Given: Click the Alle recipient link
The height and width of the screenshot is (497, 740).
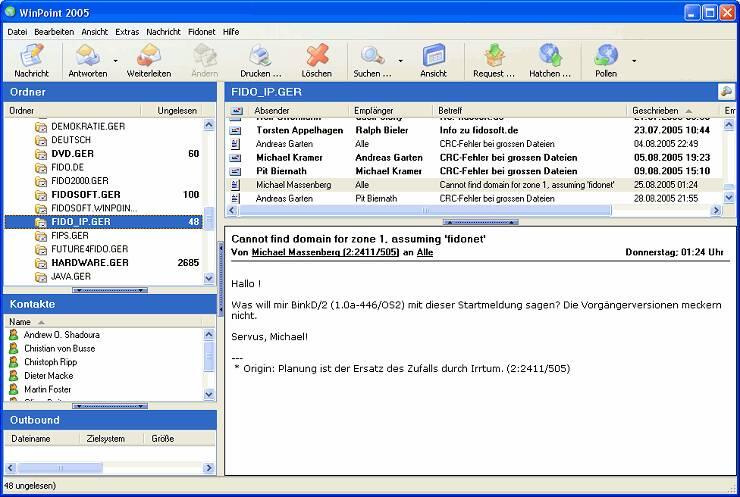Looking at the screenshot, I should tap(425, 253).
